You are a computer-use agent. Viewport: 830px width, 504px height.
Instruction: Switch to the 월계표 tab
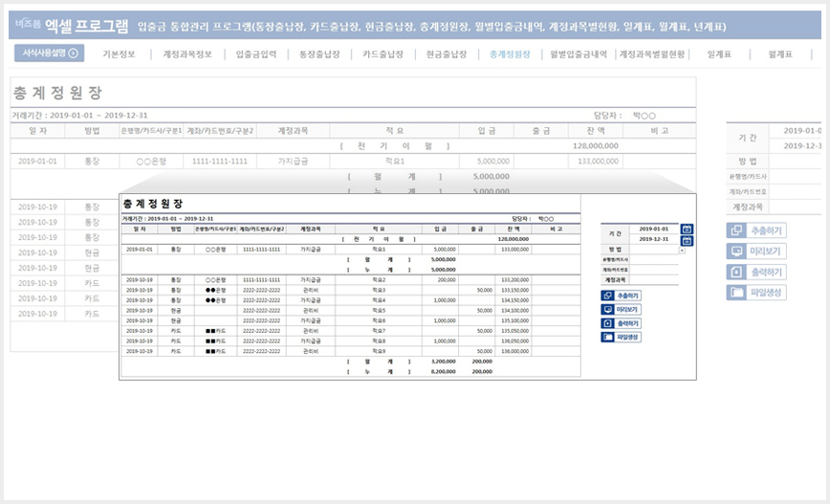coord(781,54)
